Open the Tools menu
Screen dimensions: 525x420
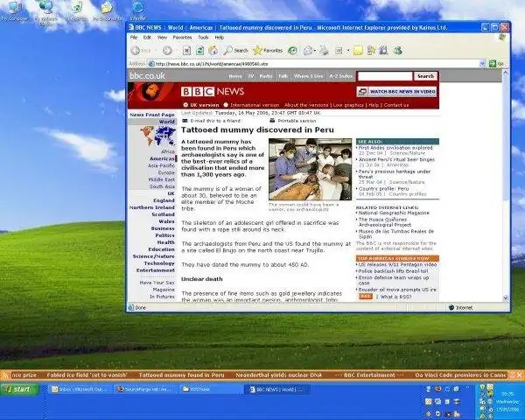203,37
